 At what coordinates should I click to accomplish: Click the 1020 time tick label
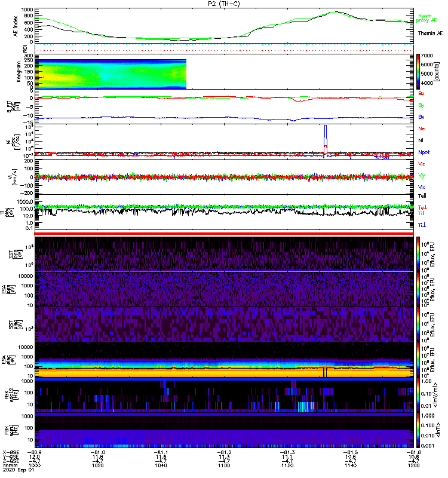[x=98, y=465]
